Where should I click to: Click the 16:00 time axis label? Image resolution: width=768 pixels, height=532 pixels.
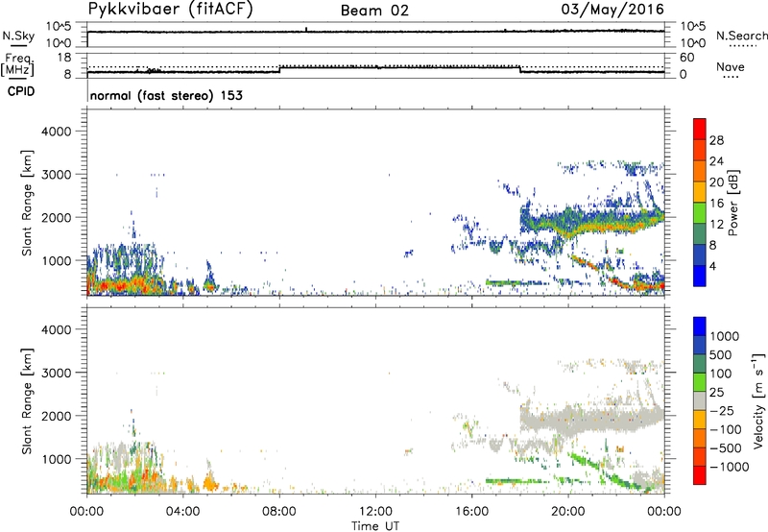click(471, 512)
